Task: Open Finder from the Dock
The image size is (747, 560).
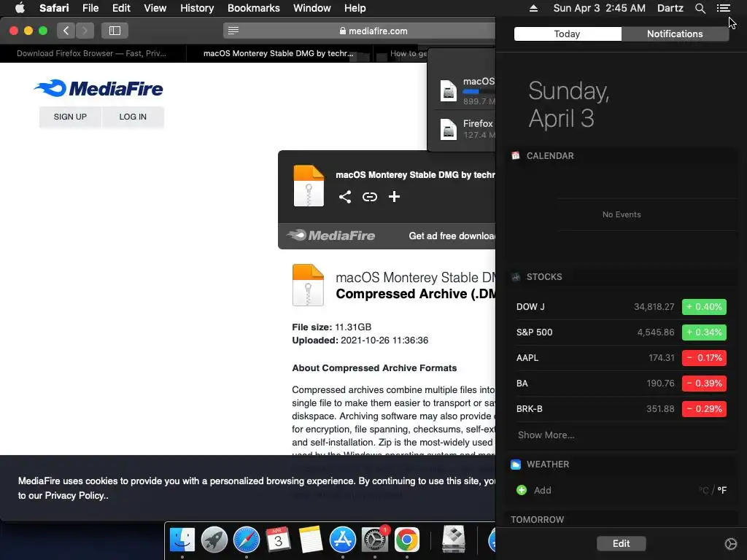Action: (182, 540)
